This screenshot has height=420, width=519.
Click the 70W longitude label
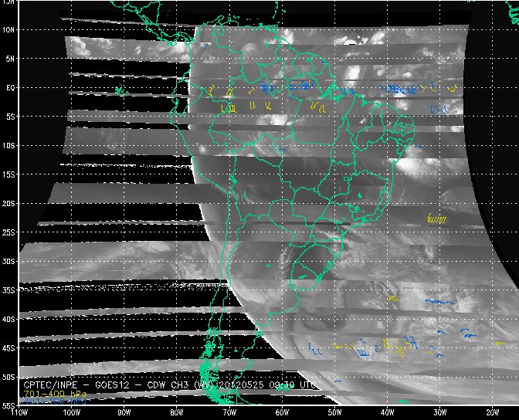229,412
